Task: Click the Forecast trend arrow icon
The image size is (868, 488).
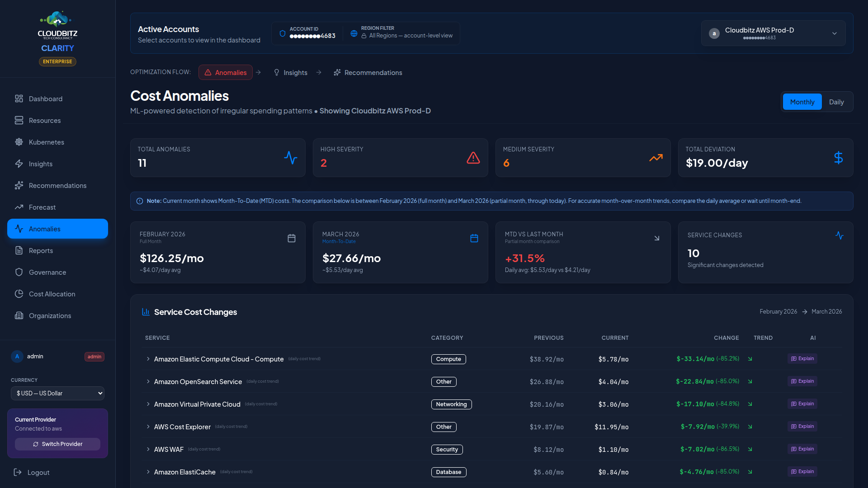Action: point(19,207)
